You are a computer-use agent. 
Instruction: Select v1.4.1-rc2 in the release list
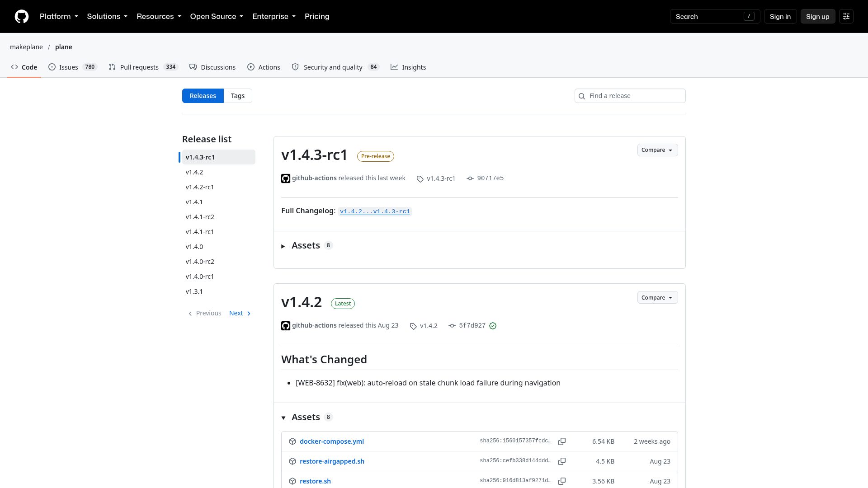tap(218, 217)
